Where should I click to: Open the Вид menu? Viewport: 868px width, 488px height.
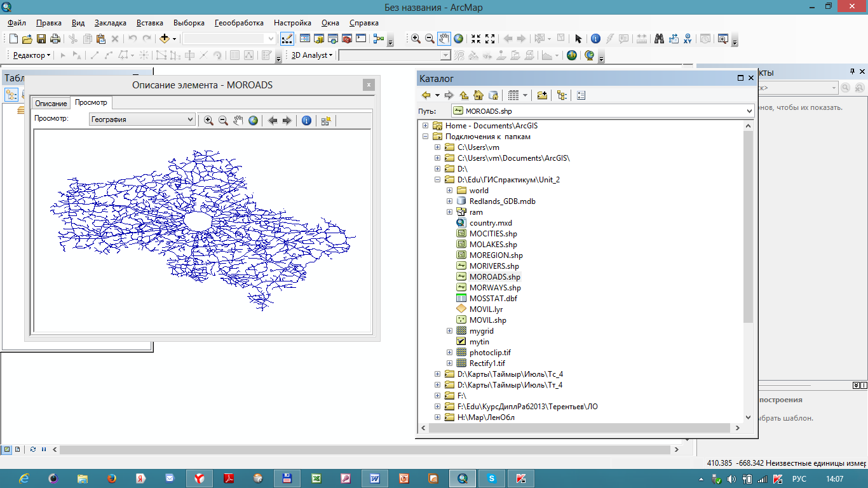click(78, 22)
